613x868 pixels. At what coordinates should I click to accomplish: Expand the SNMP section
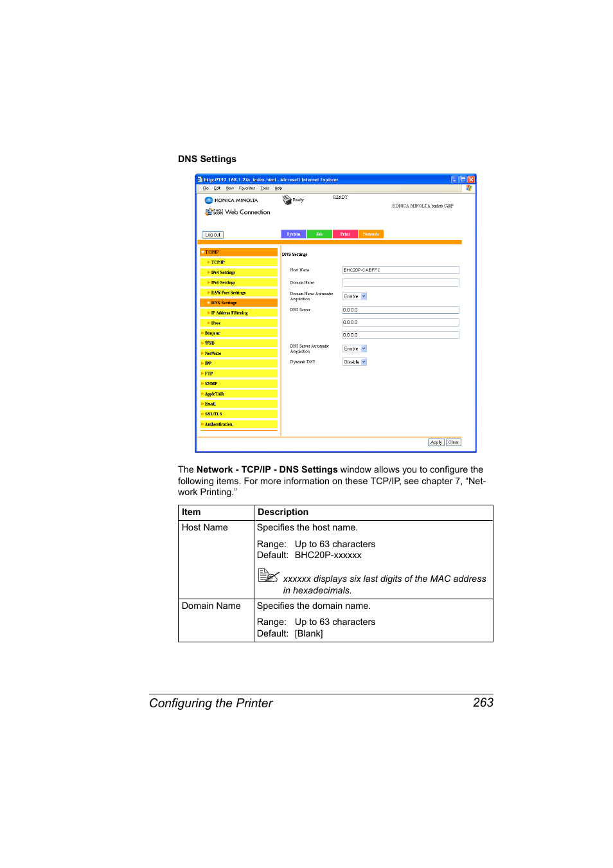click(238, 384)
